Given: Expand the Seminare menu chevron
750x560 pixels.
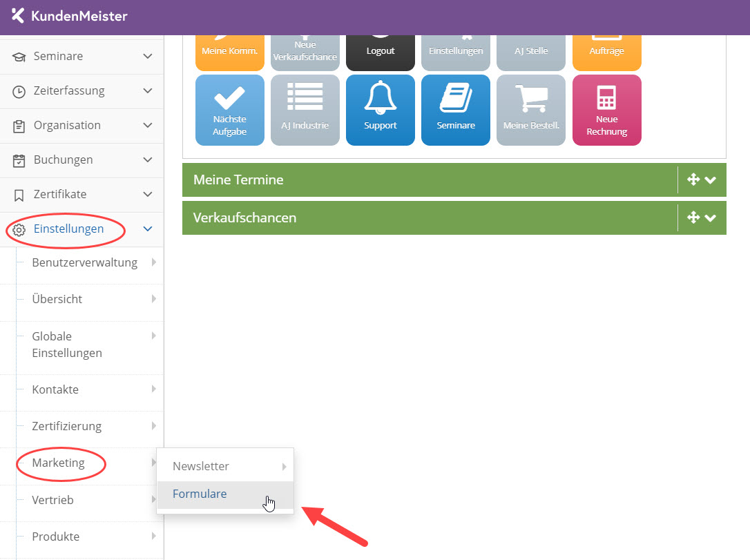Looking at the screenshot, I should tap(148, 56).
